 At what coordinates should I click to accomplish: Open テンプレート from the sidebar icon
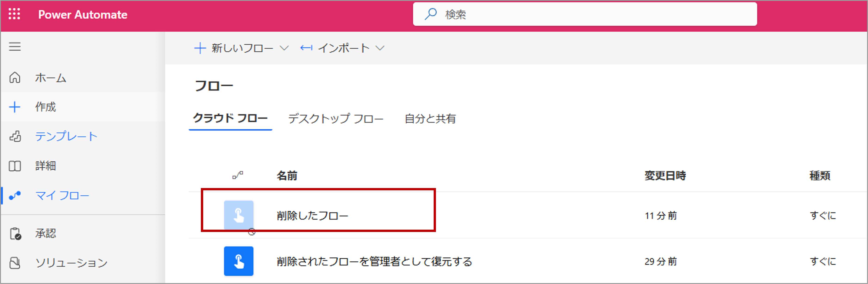pyautogui.click(x=15, y=136)
